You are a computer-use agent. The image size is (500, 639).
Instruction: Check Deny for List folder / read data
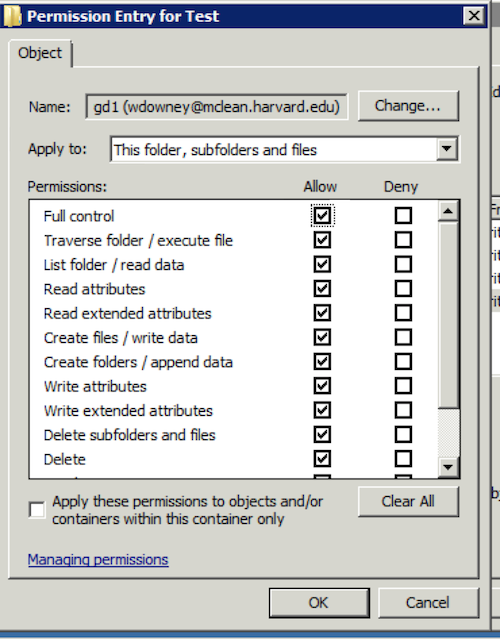pos(403,264)
